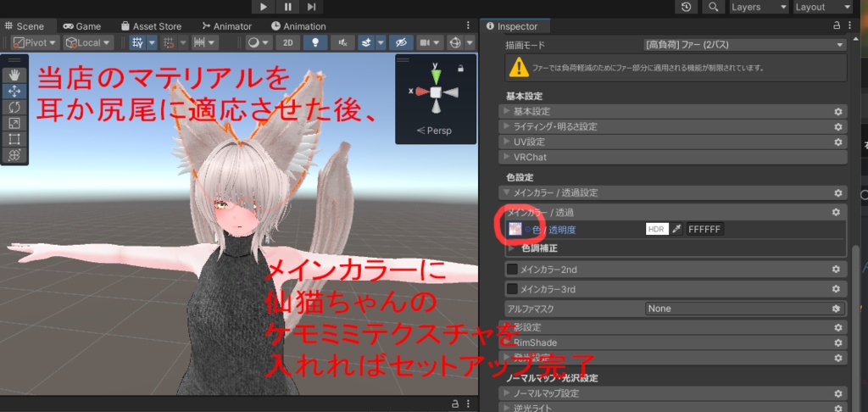Open the Layout dropdown

click(824, 7)
